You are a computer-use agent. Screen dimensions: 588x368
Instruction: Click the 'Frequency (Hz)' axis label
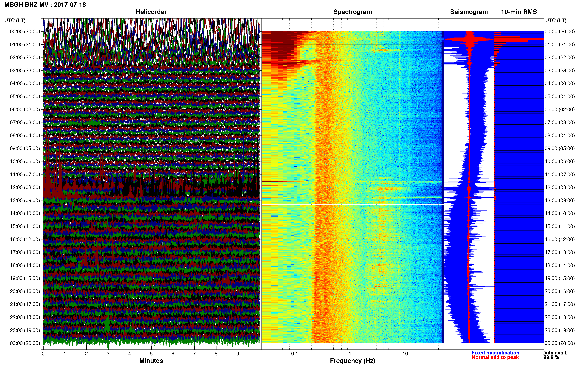(352, 361)
